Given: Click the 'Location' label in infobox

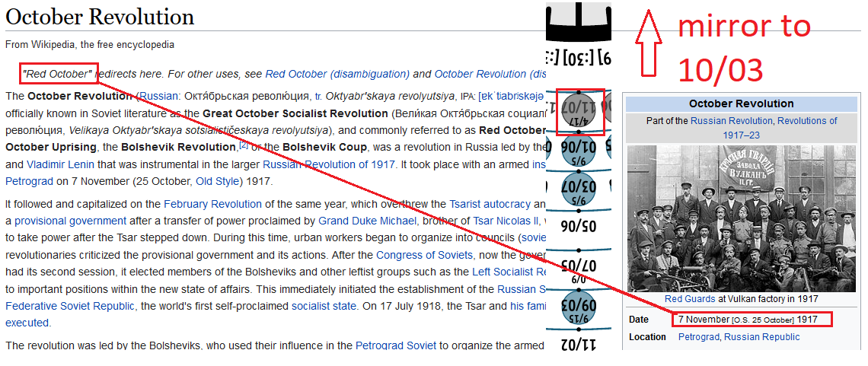Looking at the screenshot, I should [x=648, y=337].
